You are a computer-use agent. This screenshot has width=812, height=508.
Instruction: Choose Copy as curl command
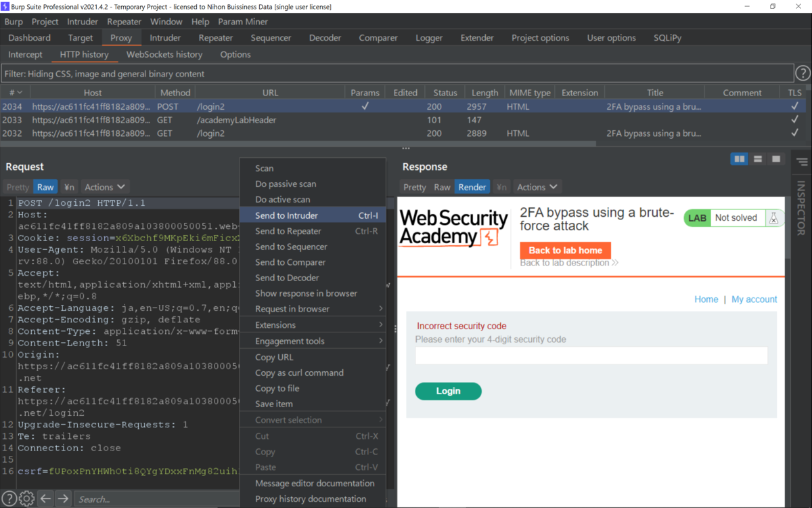(x=313, y=373)
